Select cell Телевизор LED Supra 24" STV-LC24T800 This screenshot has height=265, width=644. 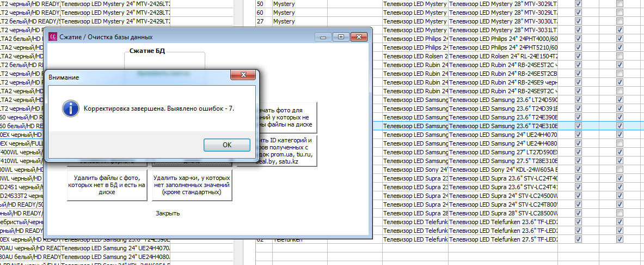(x=503, y=204)
